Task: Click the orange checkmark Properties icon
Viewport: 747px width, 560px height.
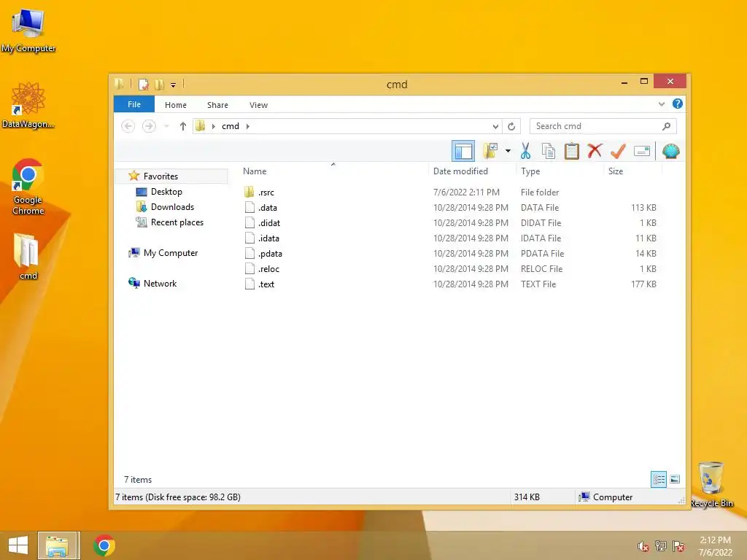Action: [x=618, y=152]
